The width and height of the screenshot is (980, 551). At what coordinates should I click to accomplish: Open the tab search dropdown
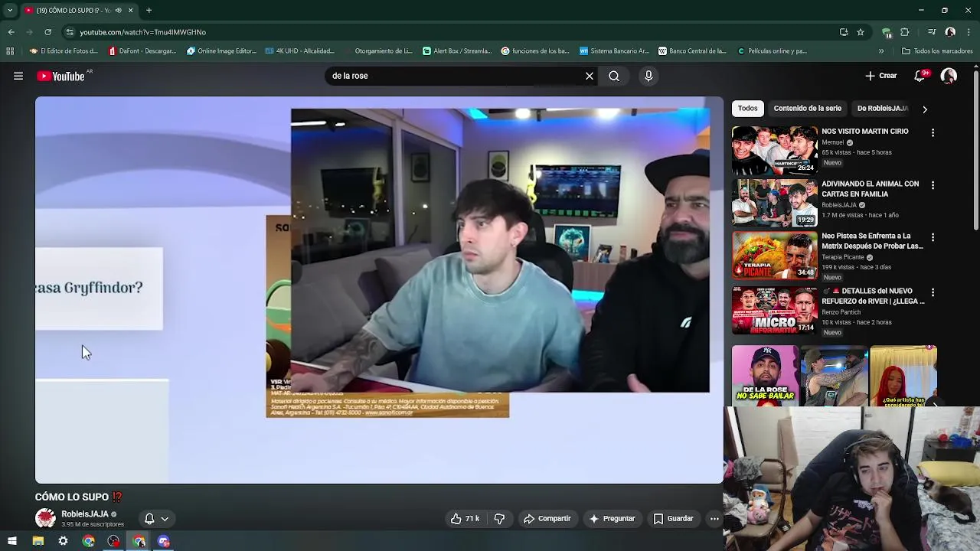coord(9,10)
